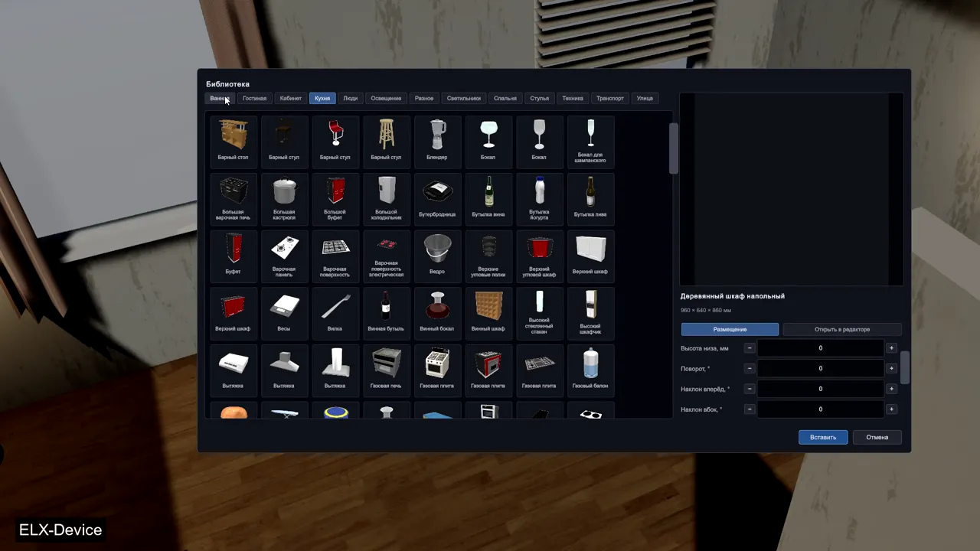Switch to the Ванная tab
Viewport: 980px width, 551px height.
coord(220,98)
